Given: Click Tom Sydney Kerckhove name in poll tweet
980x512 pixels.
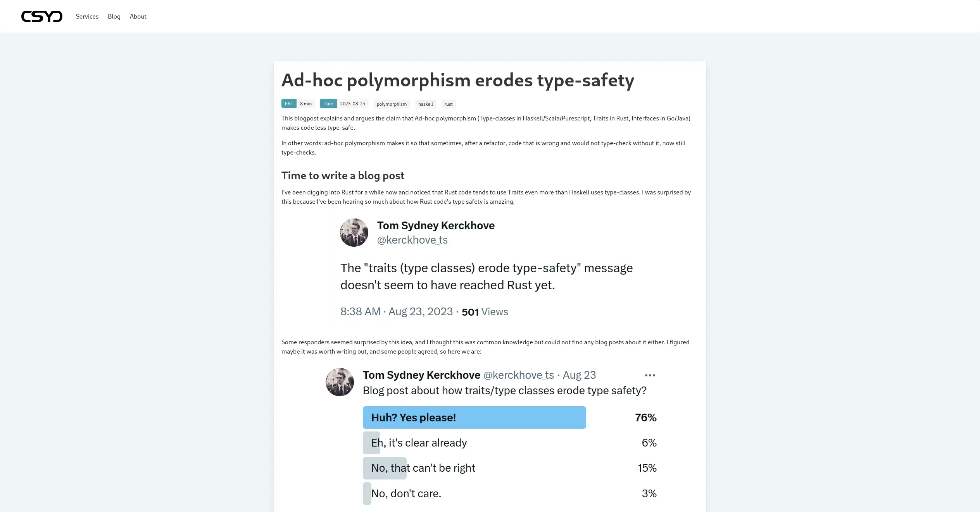Looking at the screenshot, I should pos(421,375).
